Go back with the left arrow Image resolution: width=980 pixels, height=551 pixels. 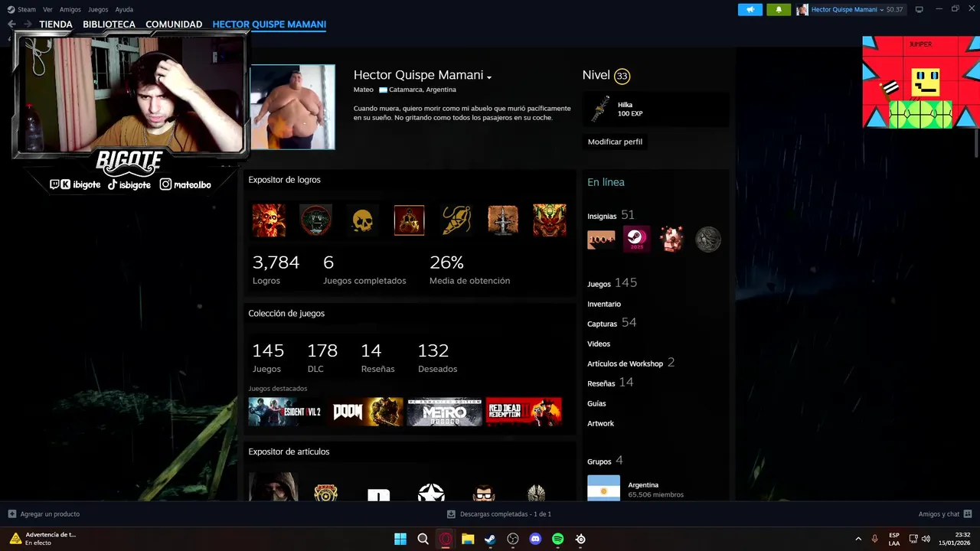[11, 24]
